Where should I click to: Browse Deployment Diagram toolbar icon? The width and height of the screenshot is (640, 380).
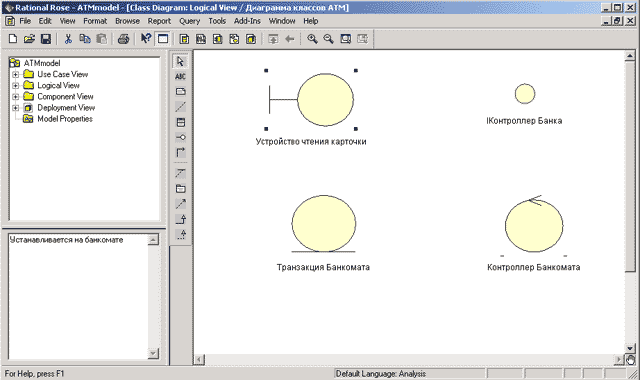pos(251,39)
